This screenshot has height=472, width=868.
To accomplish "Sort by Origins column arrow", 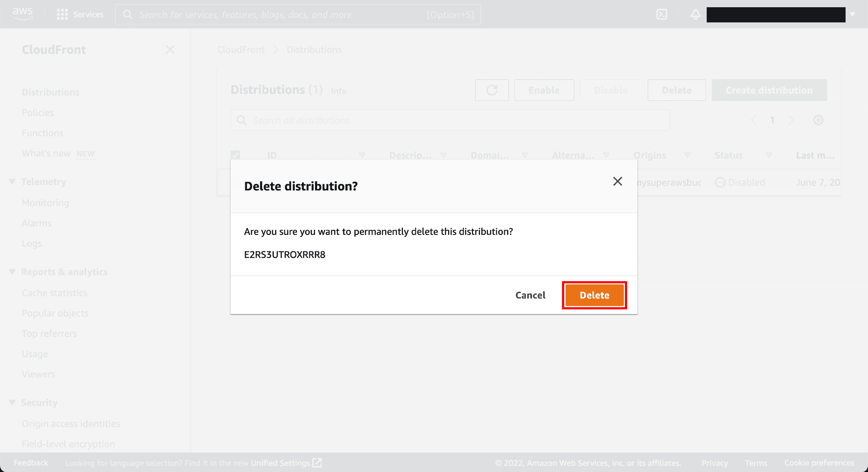I will click(688, 155).
